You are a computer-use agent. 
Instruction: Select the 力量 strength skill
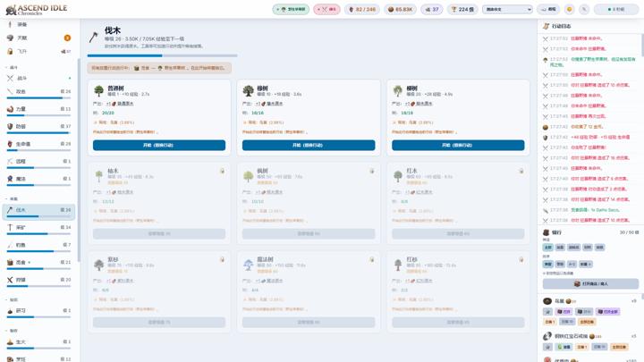[x=38, y=109]
